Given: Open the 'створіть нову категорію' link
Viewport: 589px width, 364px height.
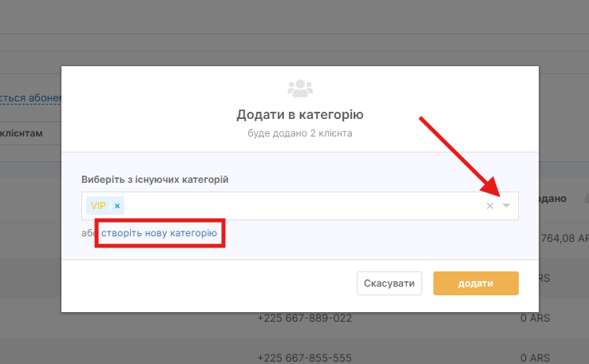Looking at the screenshot, I should pyautogui.click(x=159, y=233).
